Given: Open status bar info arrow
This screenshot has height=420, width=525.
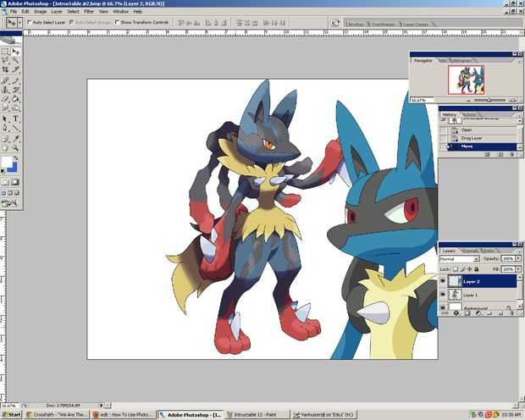Looking at the screenshot, I should click(101, 406).
